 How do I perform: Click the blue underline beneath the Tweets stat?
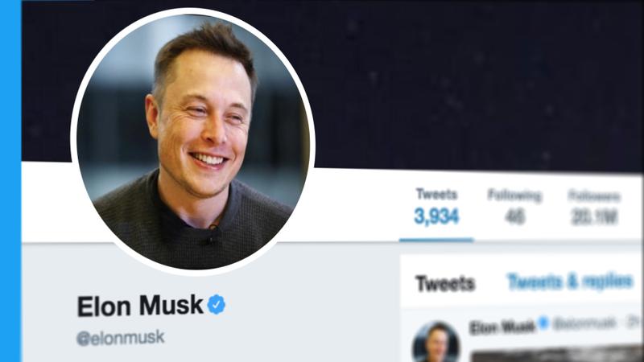[x=436, y=240]
